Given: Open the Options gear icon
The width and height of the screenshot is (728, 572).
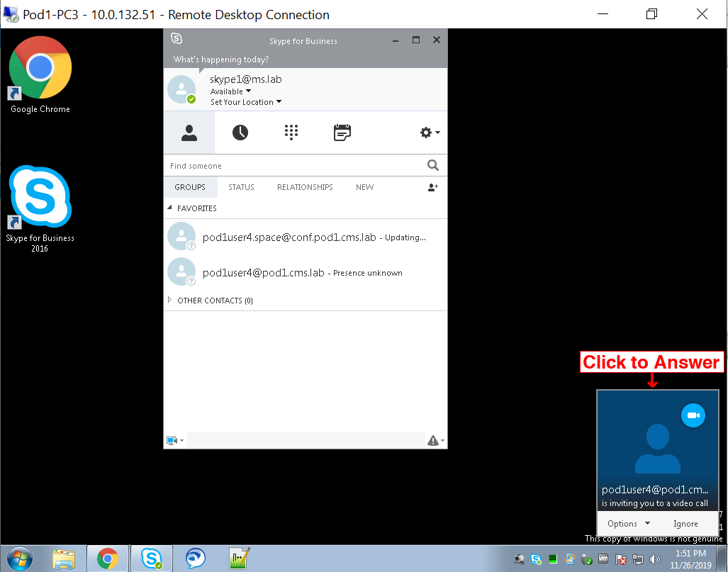Looking at the screenshot, I should 426,133.
